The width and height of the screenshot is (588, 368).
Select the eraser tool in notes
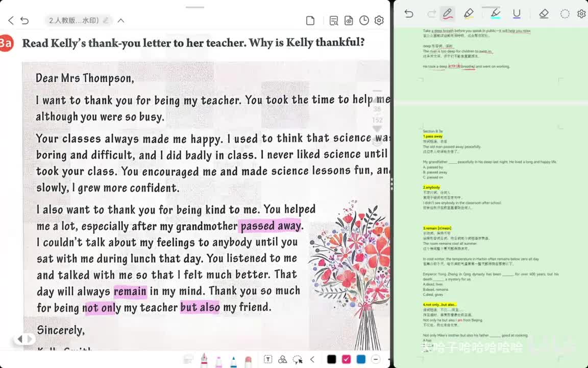tap(544, 14)
